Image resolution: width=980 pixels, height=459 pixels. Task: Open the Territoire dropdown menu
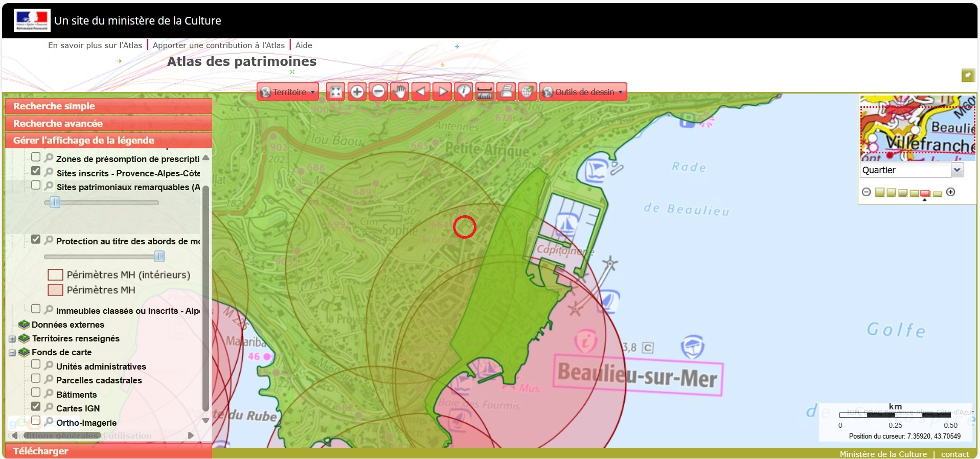tap(288, 92)
